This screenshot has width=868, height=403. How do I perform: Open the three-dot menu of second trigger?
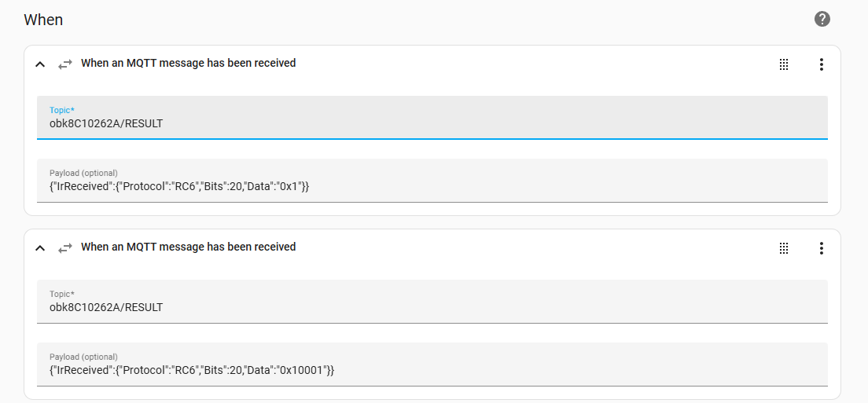click(x=822, y=248)
